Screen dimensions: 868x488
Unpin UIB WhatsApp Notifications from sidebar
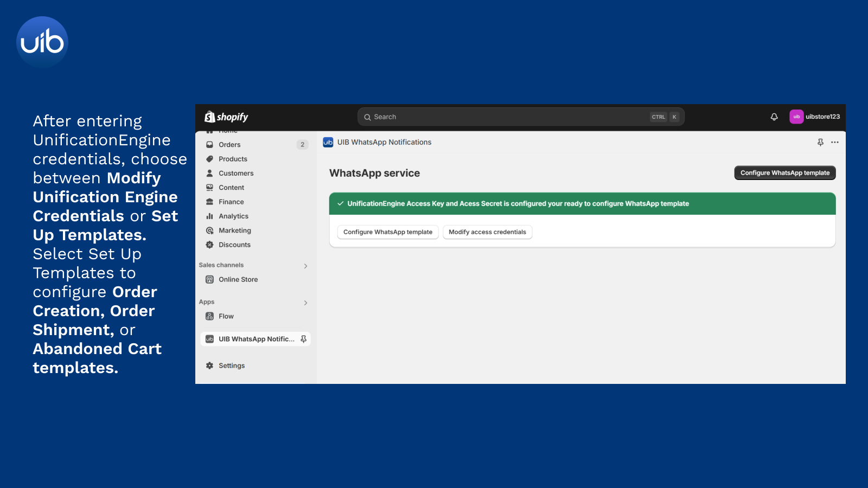[x=304, y=339]
